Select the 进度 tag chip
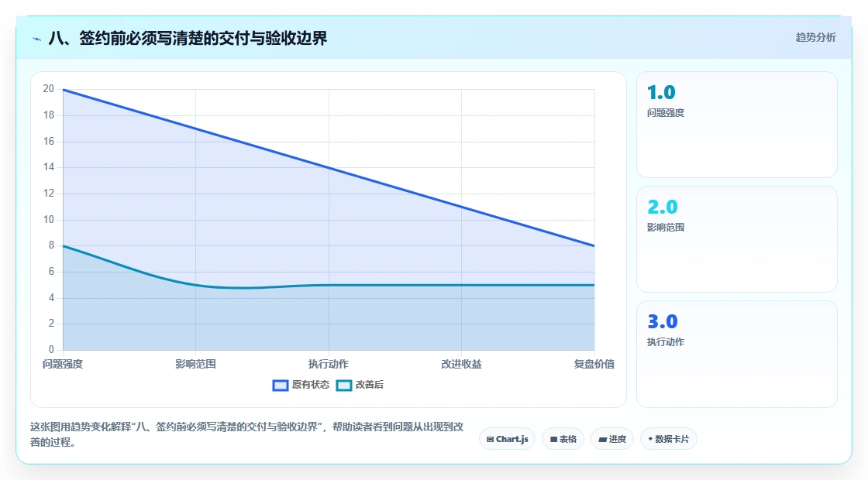This screenshot has height=480, width=868. click(x=612, y=439)
